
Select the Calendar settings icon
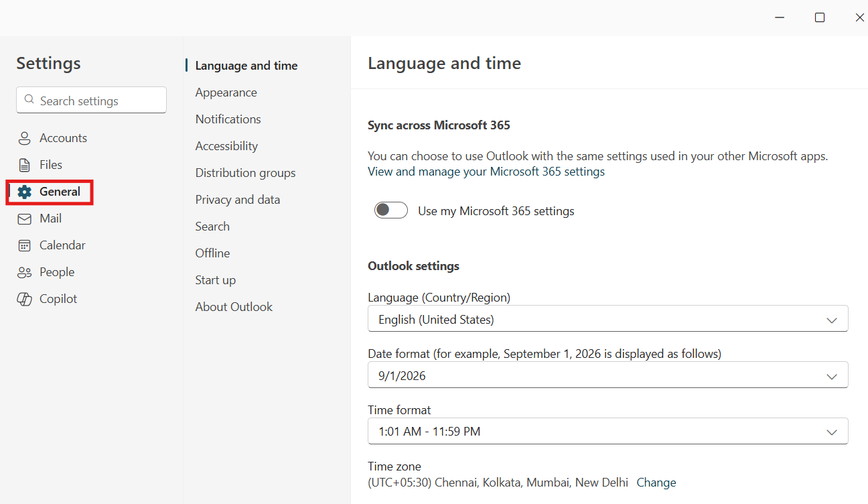coord(23,245)
